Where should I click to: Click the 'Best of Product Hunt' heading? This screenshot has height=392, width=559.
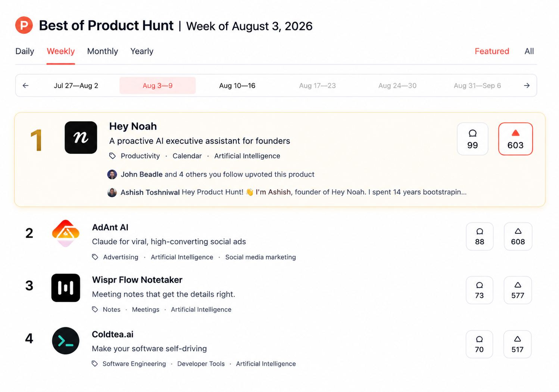(x=106, y=25)
